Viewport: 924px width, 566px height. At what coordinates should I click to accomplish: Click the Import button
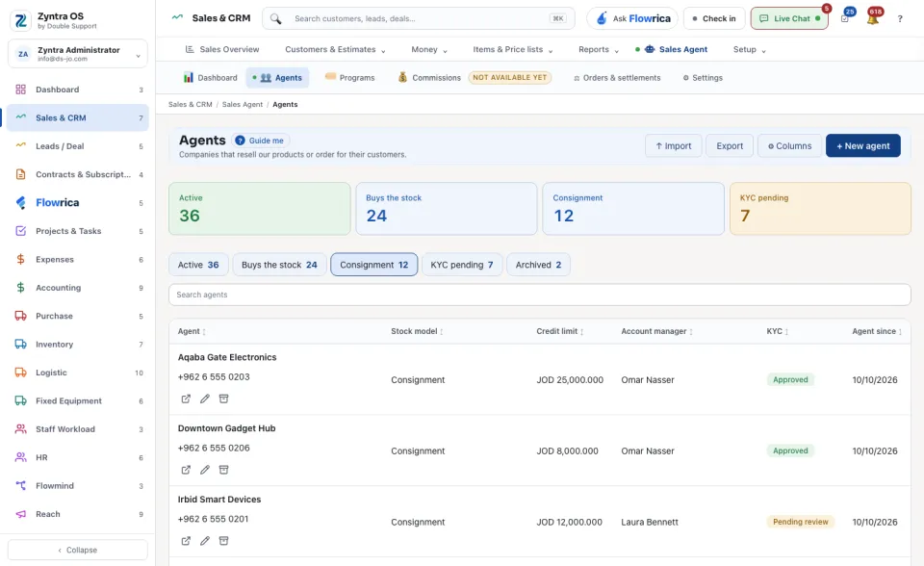pyautogui.click(x=674, y=145)
